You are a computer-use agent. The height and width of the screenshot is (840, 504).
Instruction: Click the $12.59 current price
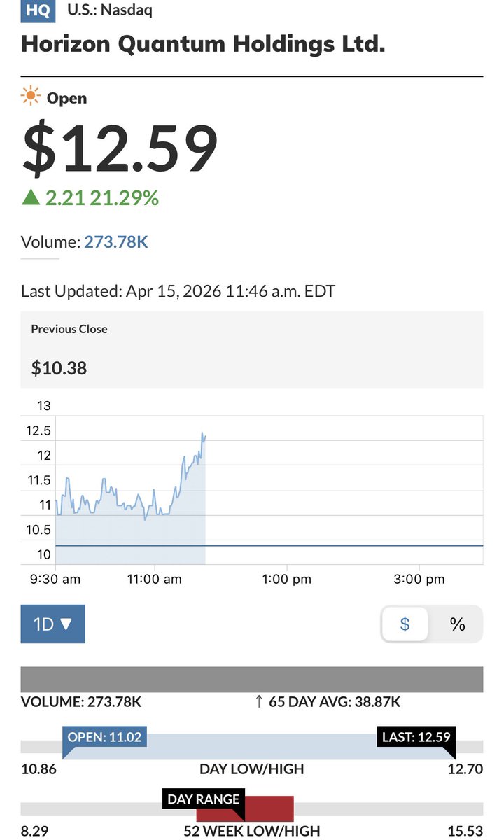pyautogui.click(x=120, y=149)
